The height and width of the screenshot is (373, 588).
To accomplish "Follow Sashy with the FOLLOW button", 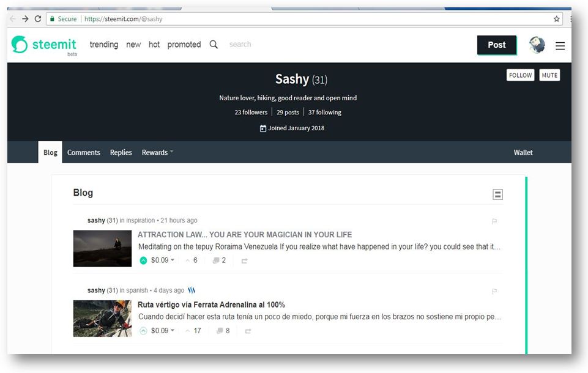I will pos(520,75).
